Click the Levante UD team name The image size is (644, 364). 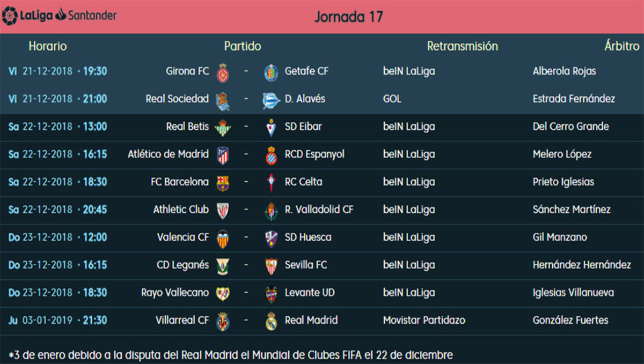(310, 293)
